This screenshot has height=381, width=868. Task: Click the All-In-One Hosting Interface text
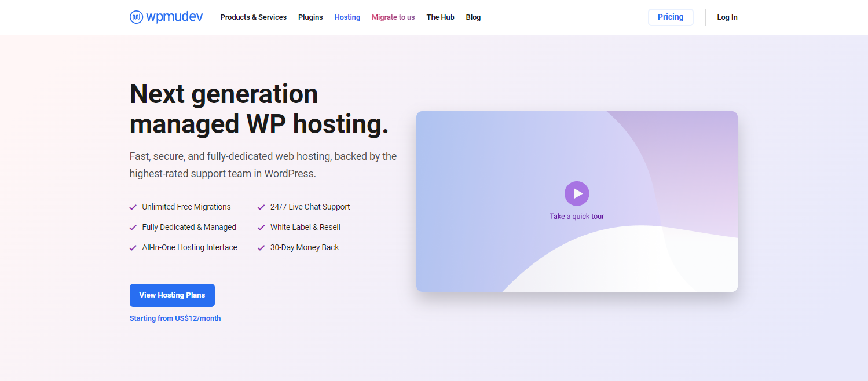pos(190,247)
